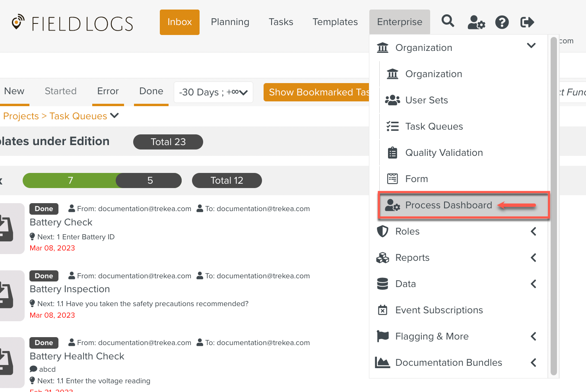Screen dimensions: 586x392
Task: Switch to the Planning tab
Action: pyautogui.click(x=230, y=22)
